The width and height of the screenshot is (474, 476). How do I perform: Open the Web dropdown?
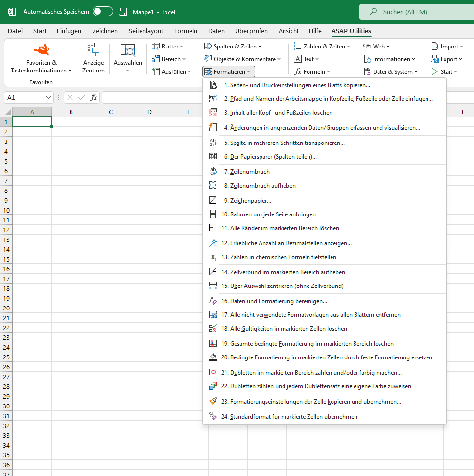377,46
